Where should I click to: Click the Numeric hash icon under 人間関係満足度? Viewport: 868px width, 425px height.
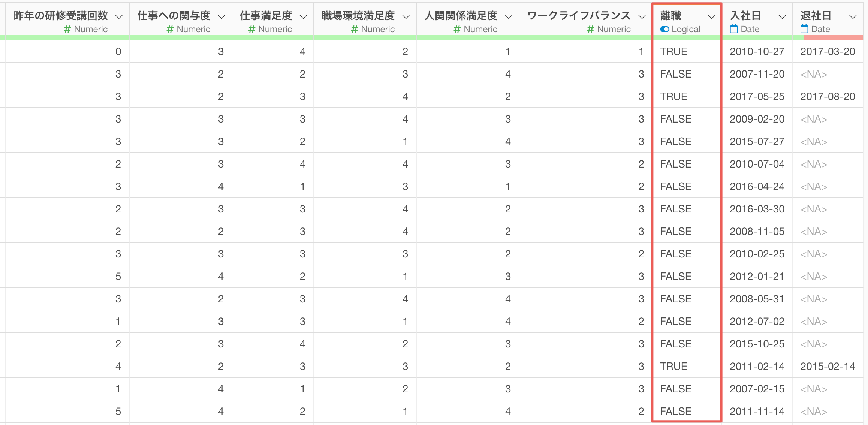[x=457, y=29]
